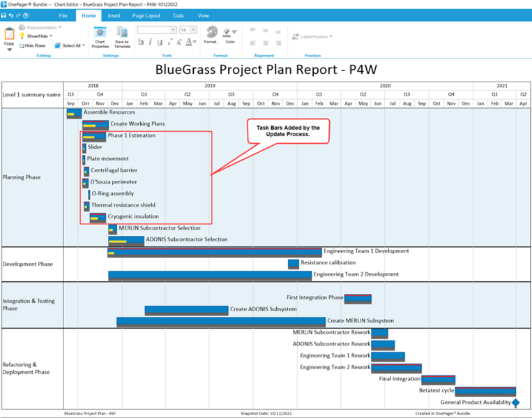Select the Resistance calibration task bar
Image resolution: width=532 pixels, height=418 pixels.
294,264
